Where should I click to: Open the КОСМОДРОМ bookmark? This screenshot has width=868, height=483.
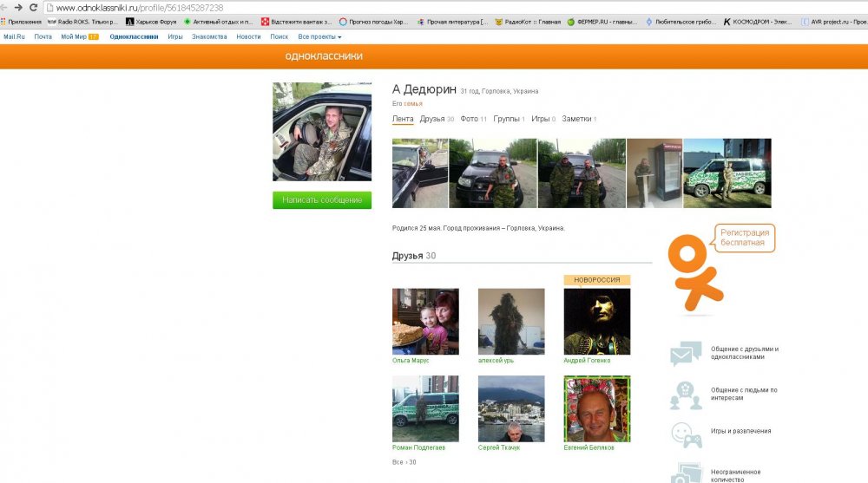759,23
